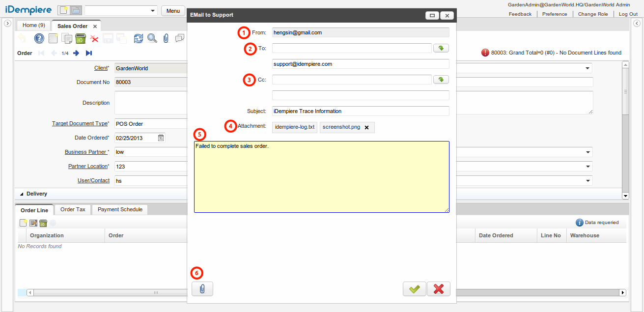Switch to the Payment Schedule tab

tap(119, 209)
